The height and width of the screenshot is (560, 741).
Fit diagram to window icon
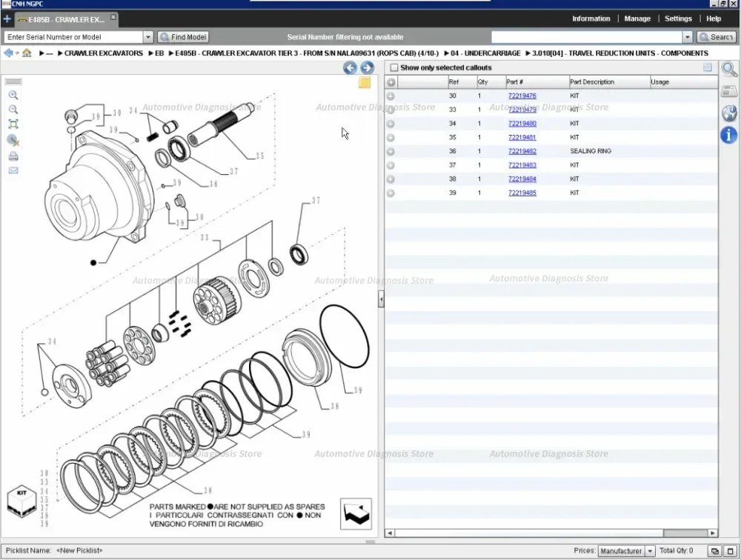point(13,124)
